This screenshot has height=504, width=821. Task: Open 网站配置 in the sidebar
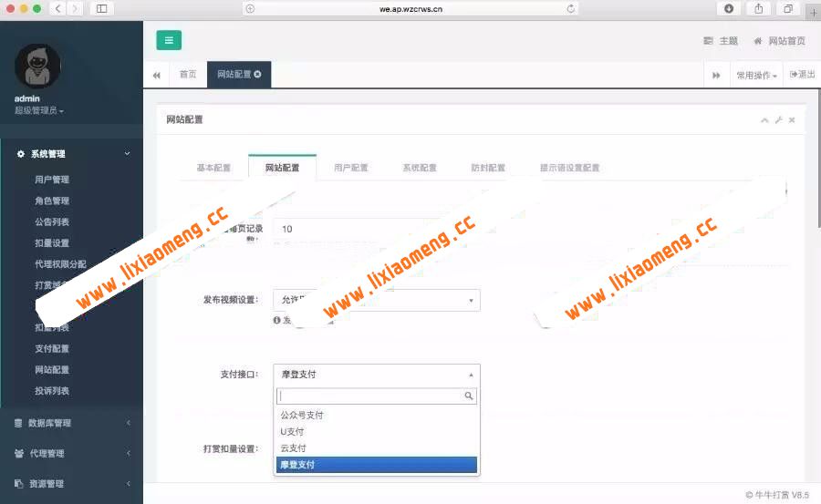click(x=52, y=369)
